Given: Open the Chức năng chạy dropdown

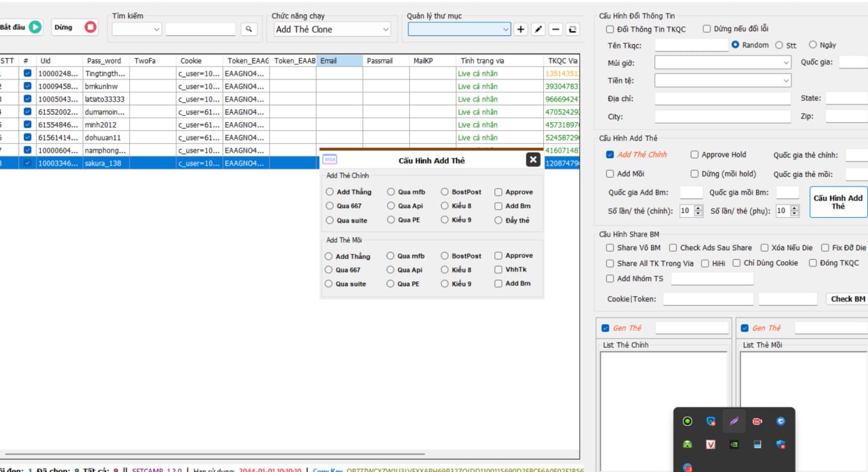Looking at the screenshot, I should tap(332, 29).
